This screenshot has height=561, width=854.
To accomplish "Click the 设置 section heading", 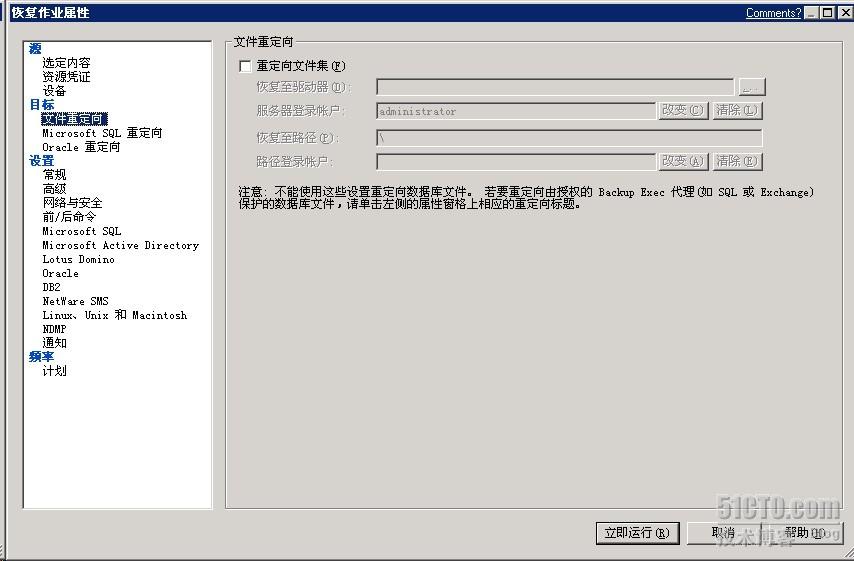I will [41, 161].
